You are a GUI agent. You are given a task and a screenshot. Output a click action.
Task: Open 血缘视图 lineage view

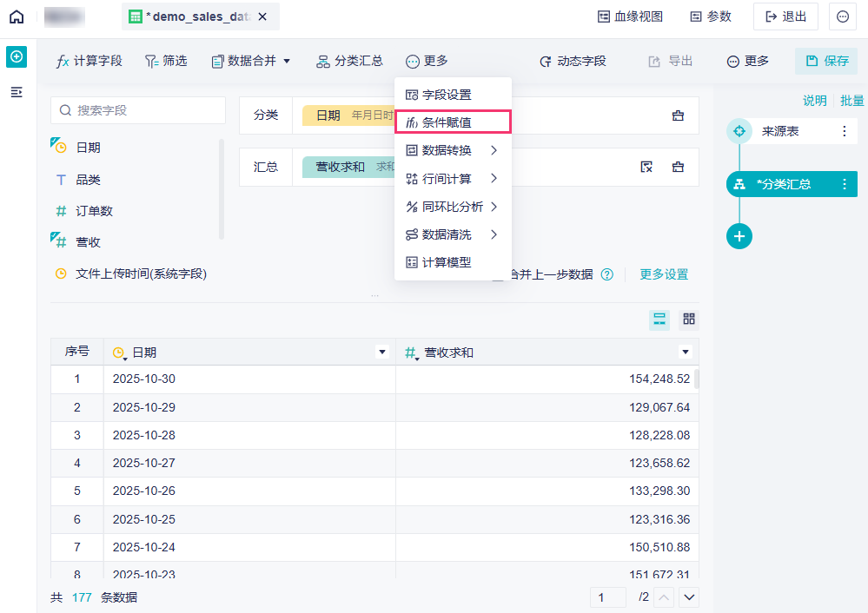(630, 16)
